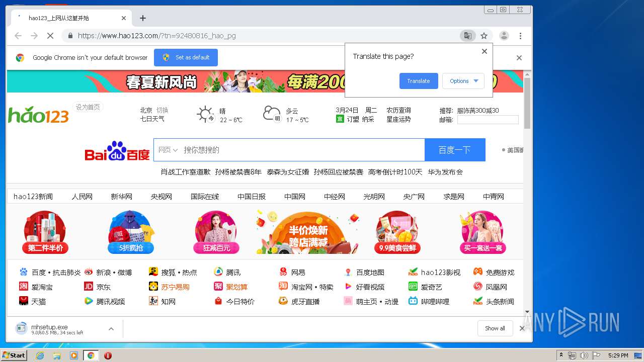The image size is (644, 362).
Task: Click the 设为首页 link
Action: pyautogui.click(x=88, y=107)
